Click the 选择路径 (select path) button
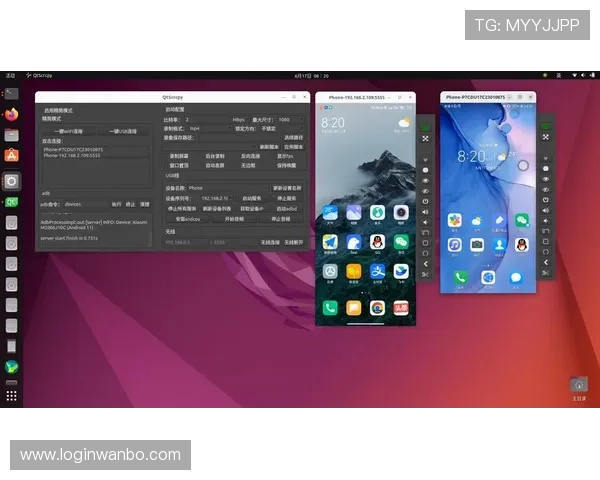 293,137
